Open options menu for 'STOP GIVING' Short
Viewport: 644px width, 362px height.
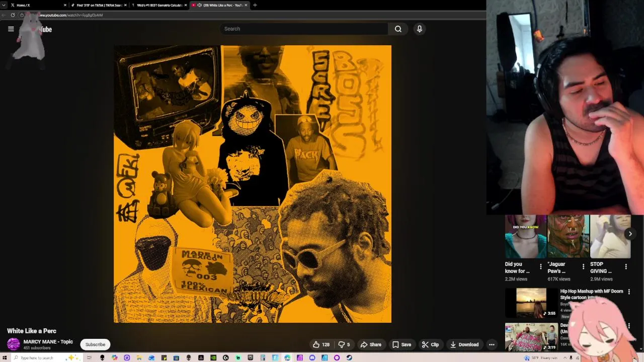pos(626,266)
